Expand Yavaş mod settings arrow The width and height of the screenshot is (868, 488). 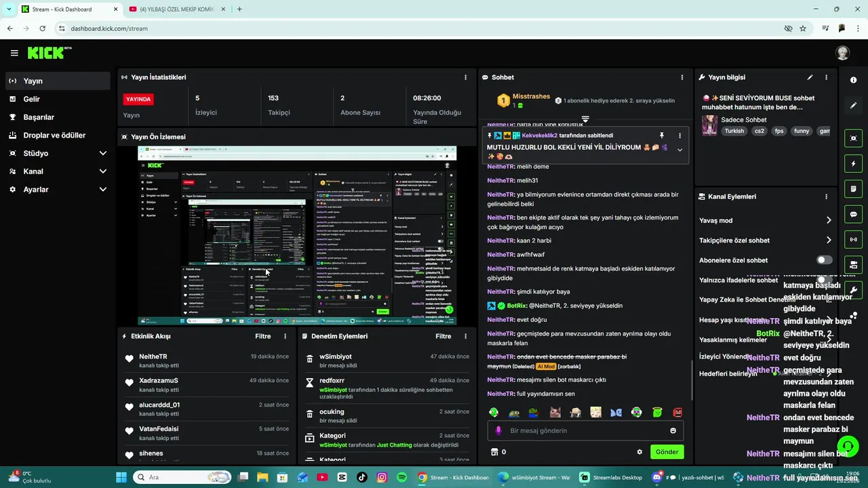(x=828, y=220)
